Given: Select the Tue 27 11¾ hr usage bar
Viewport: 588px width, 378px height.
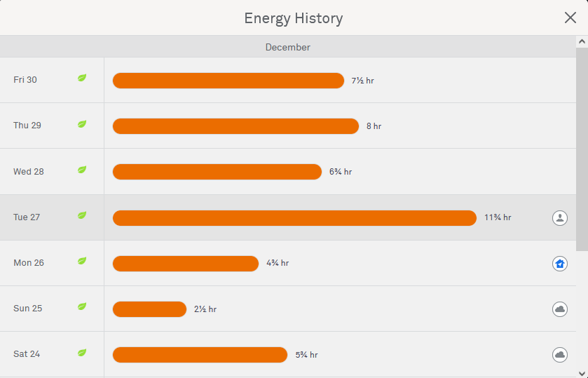Looking at the screenshot, I should [x=294, y=218].
